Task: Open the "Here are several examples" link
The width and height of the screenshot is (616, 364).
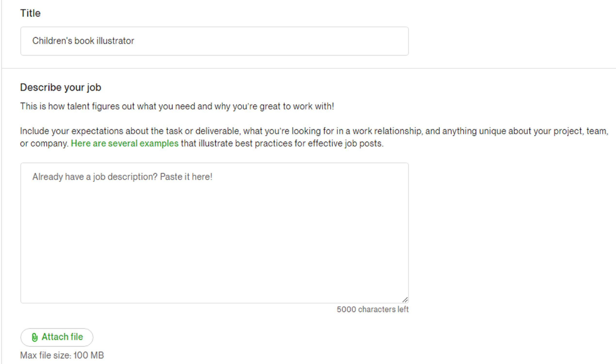Action: point(125,143)
